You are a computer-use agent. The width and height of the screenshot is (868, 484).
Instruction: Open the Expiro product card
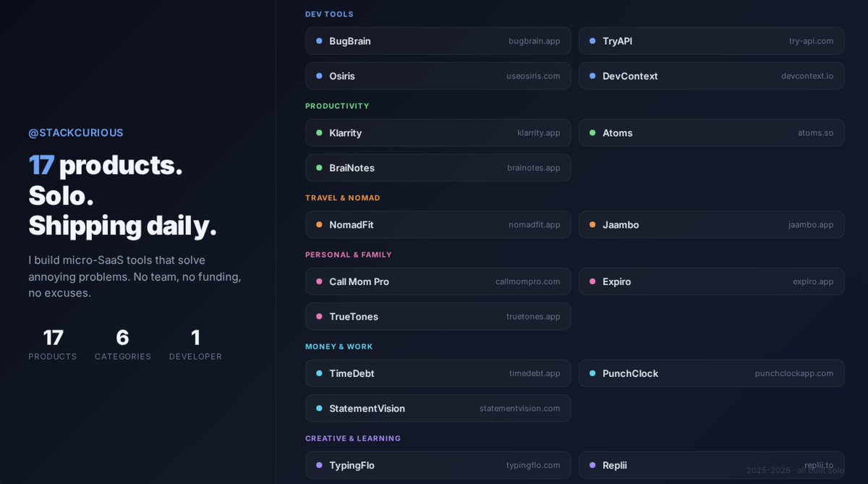coord(711,281)
